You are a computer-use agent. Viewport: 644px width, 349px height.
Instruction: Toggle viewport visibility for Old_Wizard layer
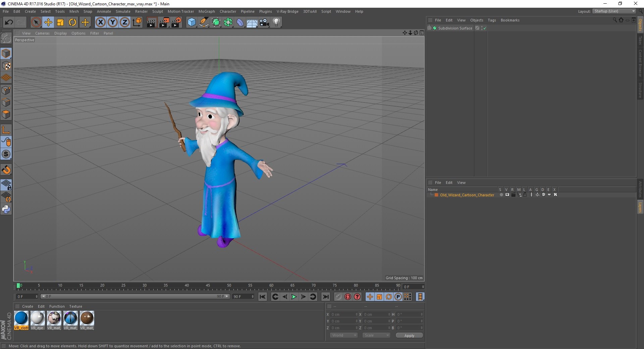point(507,195)
